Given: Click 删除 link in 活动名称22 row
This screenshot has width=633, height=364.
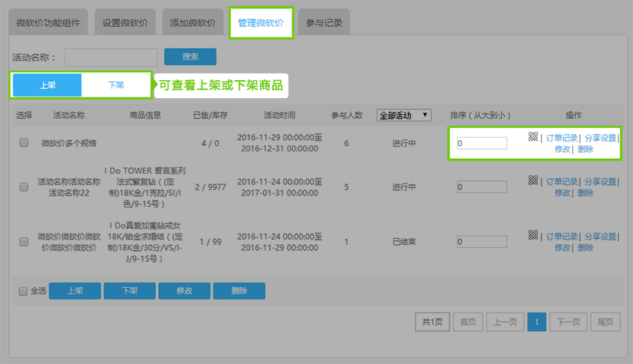Looking at the screenshot, I should tap(585, 192).
